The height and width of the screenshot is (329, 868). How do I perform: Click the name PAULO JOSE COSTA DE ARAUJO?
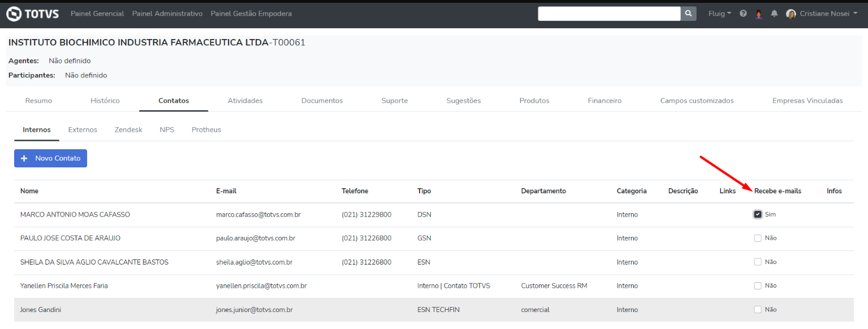pos(70,238)
